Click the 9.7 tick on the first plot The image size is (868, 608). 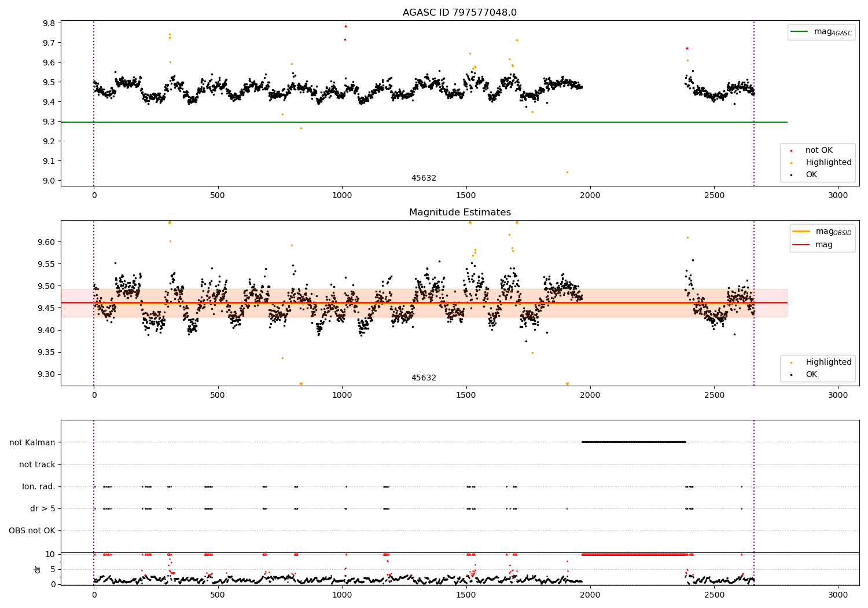point(49,43)
